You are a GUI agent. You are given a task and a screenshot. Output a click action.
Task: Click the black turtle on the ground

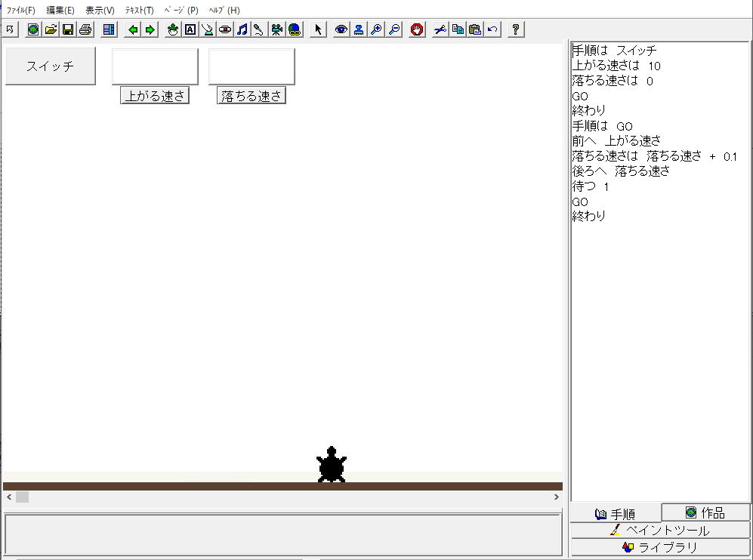click(331, 466)
